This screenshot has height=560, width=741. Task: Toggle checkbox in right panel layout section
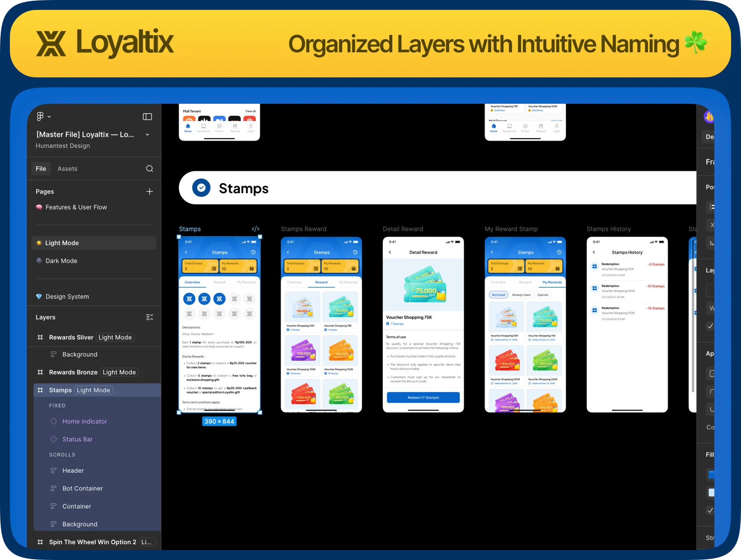(710, 326)
